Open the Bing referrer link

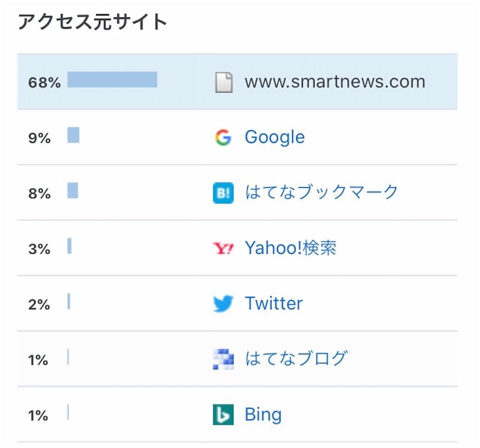tap(263, 415)
